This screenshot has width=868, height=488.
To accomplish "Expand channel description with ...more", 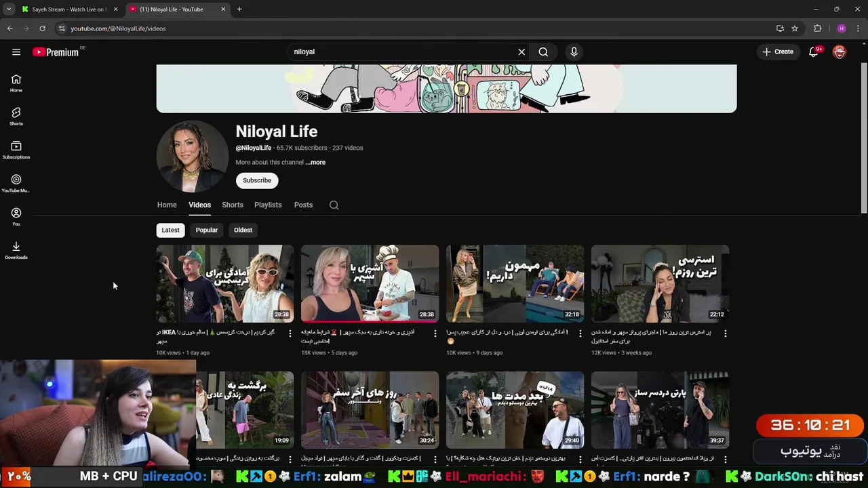I will [315, 163].
